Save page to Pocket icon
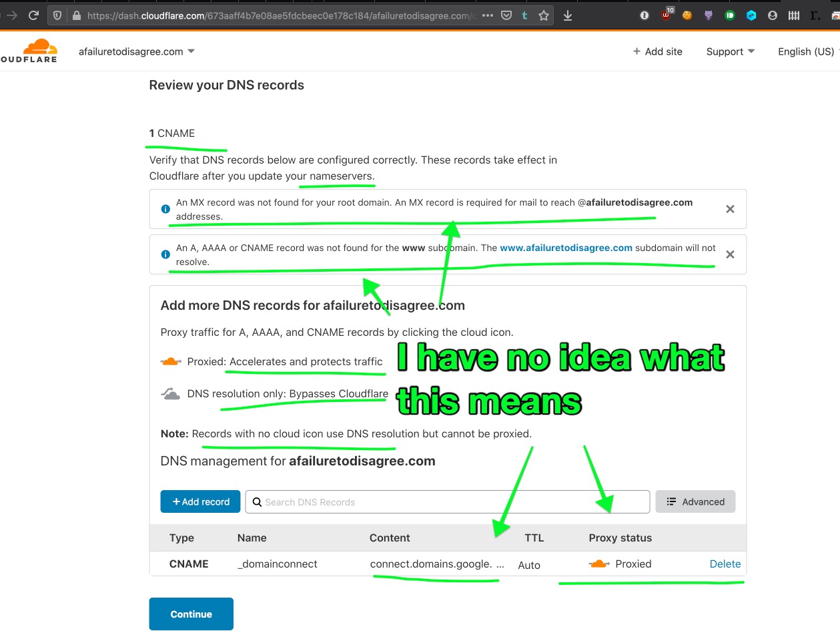 506,15
